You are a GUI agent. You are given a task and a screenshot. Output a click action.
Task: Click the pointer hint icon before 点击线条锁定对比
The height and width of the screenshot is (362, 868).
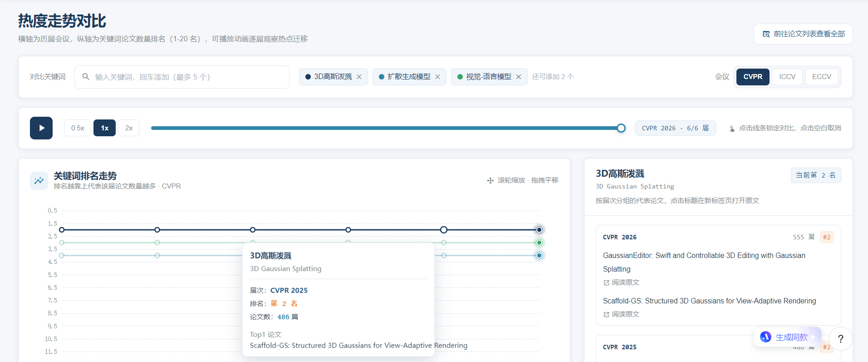coord(732,129)
